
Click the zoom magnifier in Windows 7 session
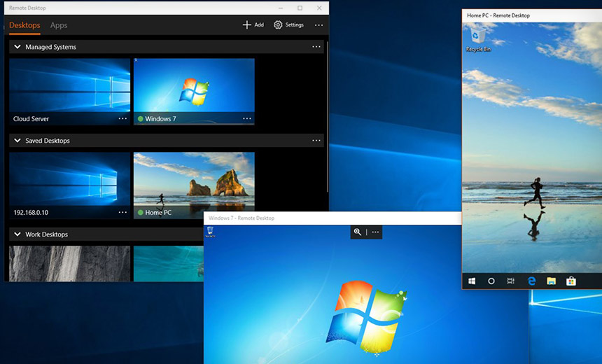pos(358,232)
